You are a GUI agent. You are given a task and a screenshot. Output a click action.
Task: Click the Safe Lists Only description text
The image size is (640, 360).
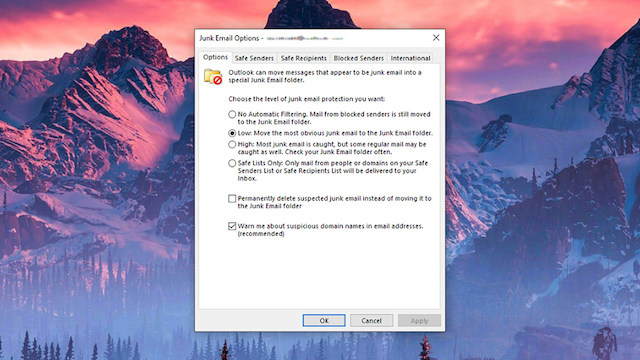click(x=333, y=171)
